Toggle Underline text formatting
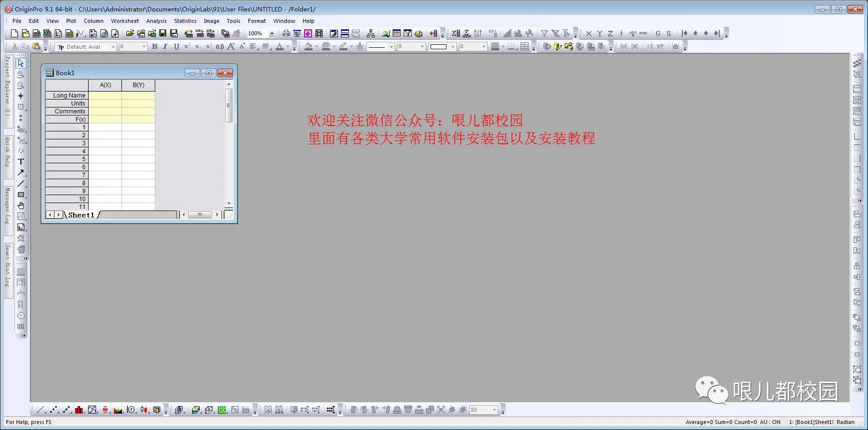Image resolution: width=868 pixels, height=430 pixels. click(176, 46)
